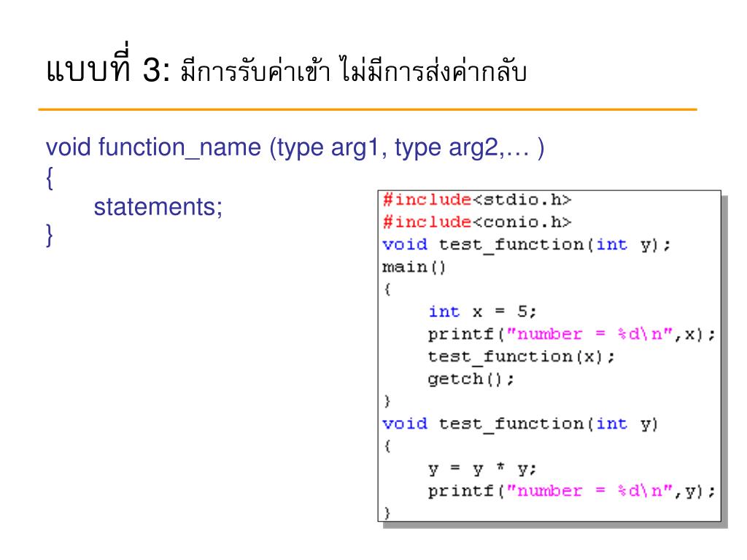747x560 pixels.
Task: Click the code listing image box
Action: (x=549, y=356)
